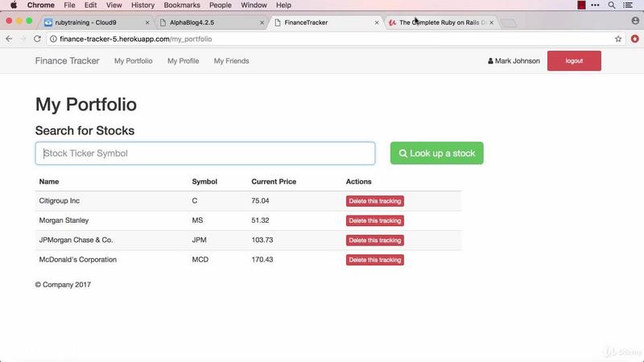644x362 pixels.
Task: Close the FinanceTracker tab
Action: [x=377, y=23]
